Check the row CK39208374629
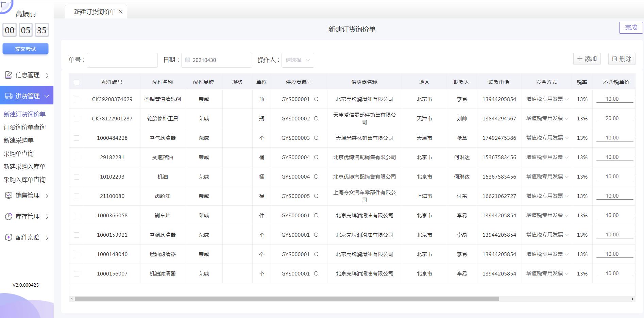Screen dimensions: 644x318 77,99
